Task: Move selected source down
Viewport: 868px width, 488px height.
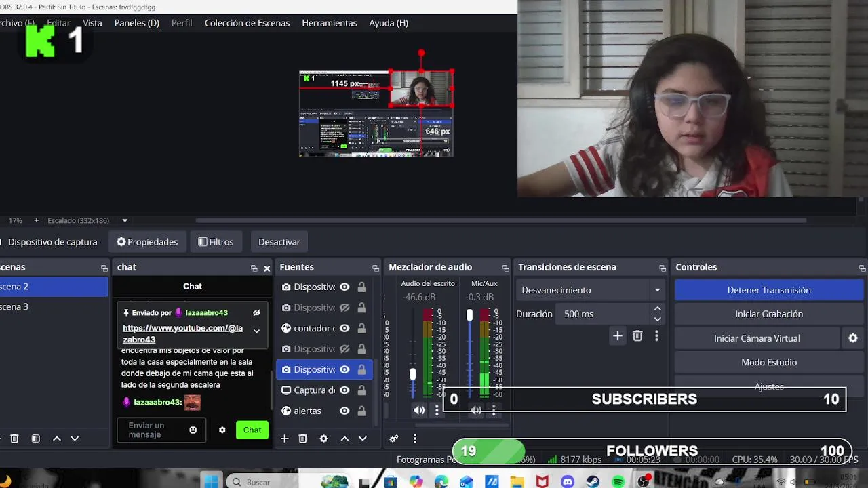Action: 362,439
